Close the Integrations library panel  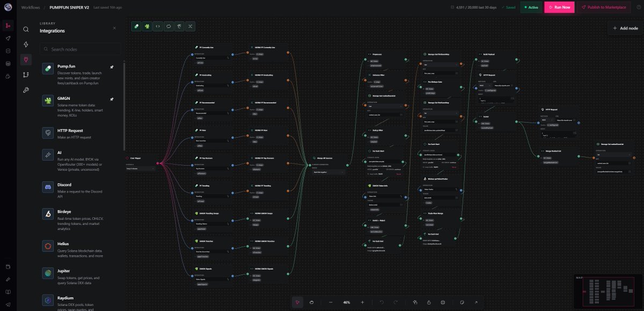click(x=114, y=27)
